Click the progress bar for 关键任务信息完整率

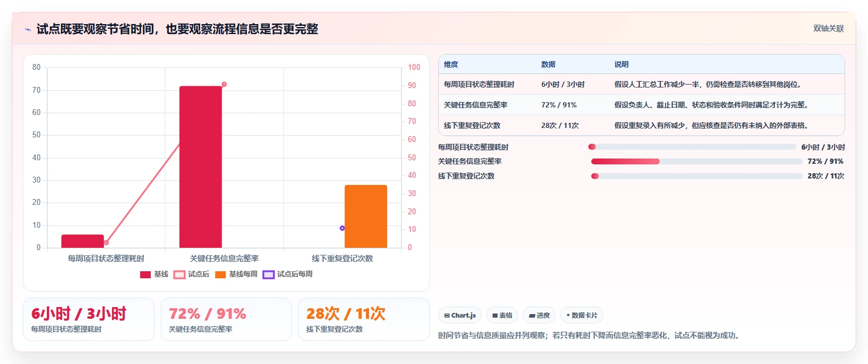[x=697, y=161]
